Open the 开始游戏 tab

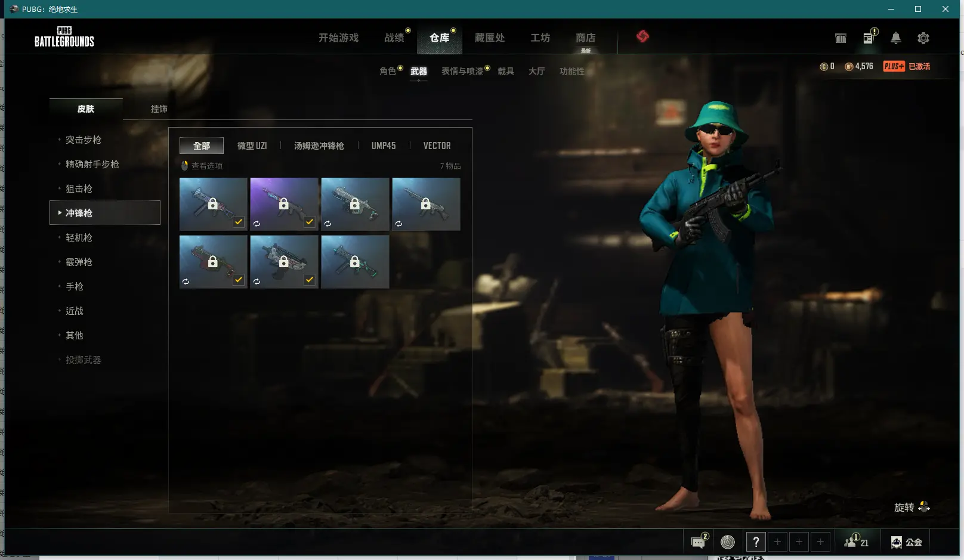coord(338,38)
